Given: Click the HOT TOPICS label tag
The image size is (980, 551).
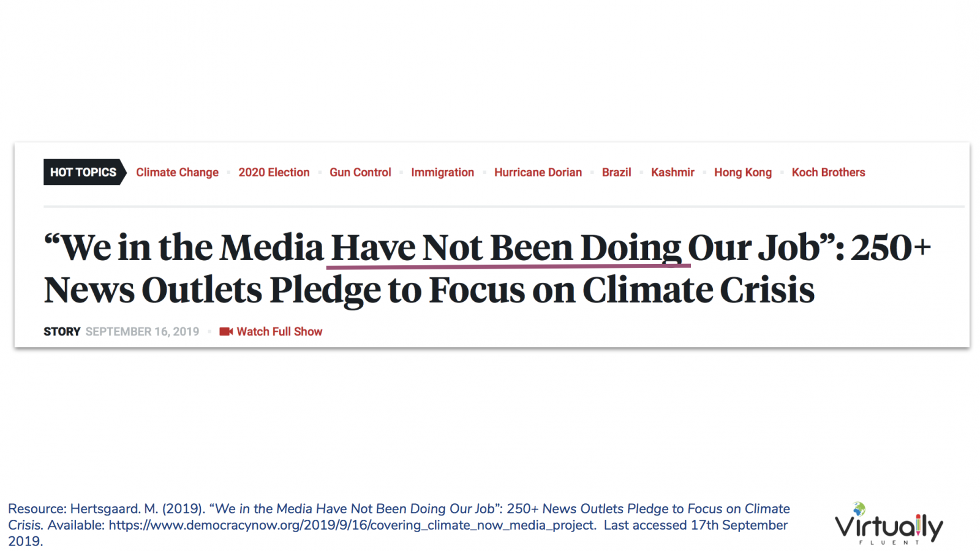Looking at the screenshot, I should point(85,172).
